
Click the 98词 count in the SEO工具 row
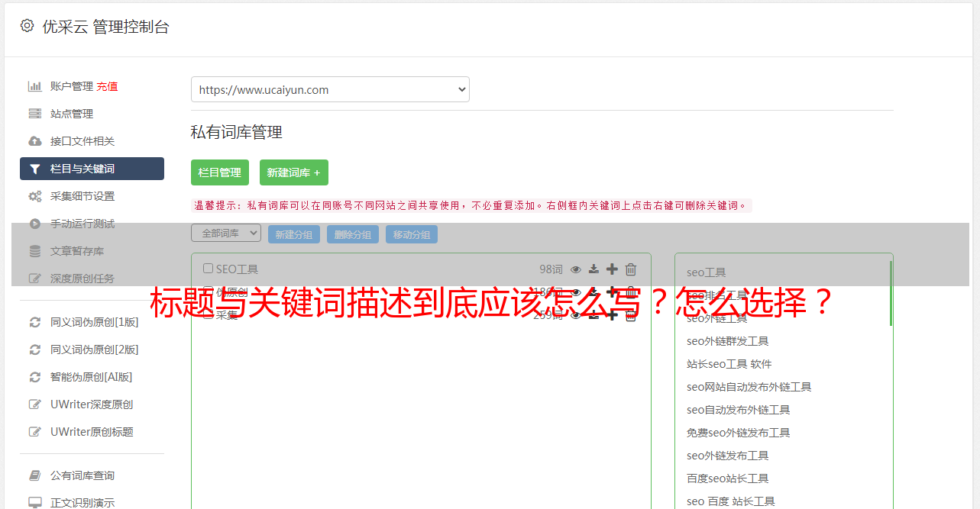point(551,269)
